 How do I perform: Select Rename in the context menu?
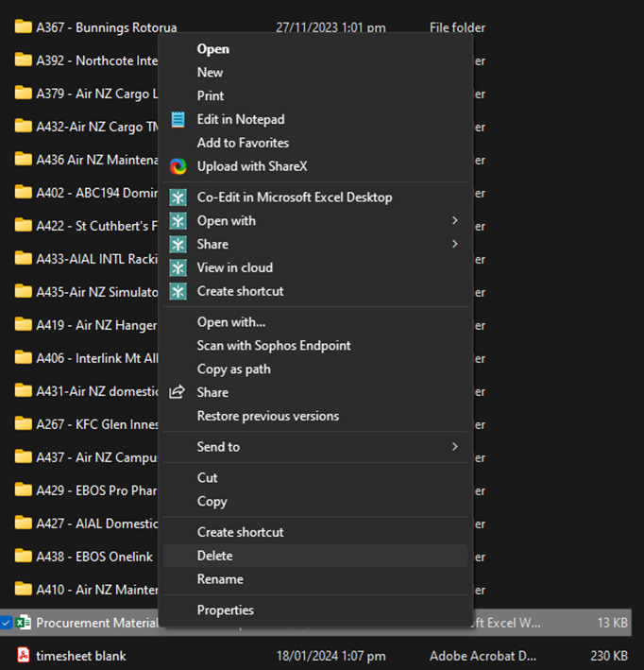tap(315, 579)
